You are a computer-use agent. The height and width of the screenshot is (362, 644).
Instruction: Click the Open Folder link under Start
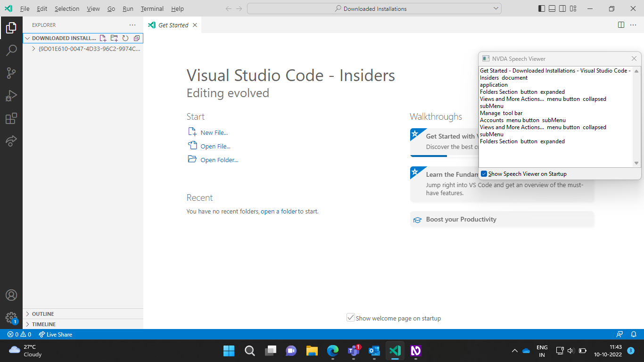[x=220, y=159]
